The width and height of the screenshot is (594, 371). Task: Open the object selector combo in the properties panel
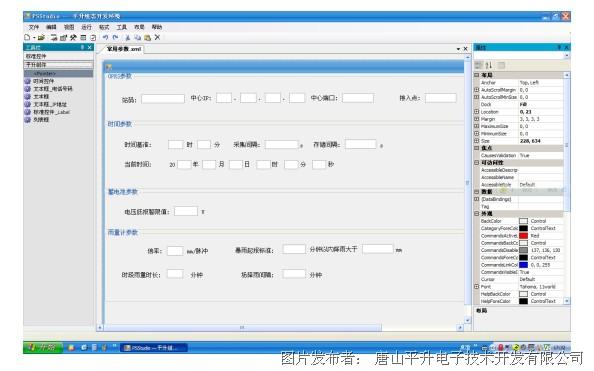pyautogui.click(x=522, y=56)
